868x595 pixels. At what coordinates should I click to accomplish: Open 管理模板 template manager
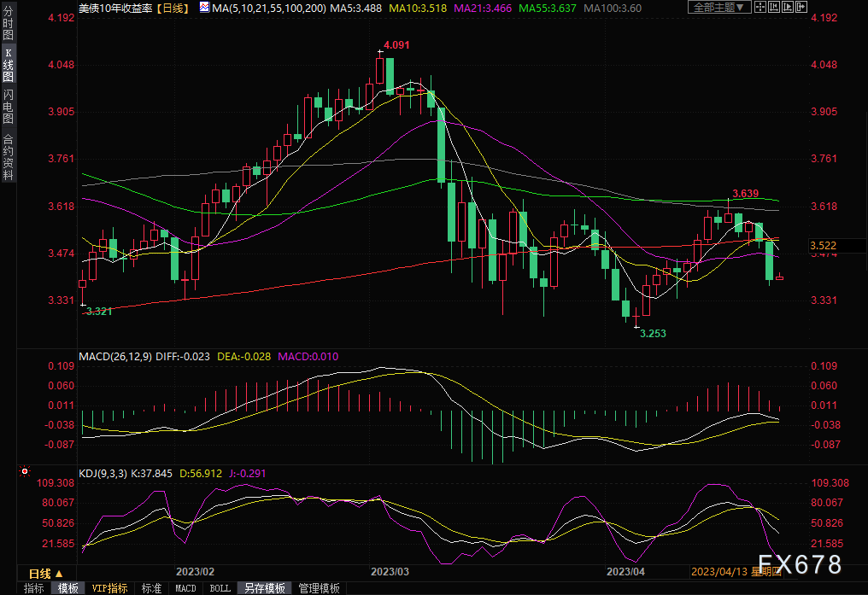tap(318, 588)
